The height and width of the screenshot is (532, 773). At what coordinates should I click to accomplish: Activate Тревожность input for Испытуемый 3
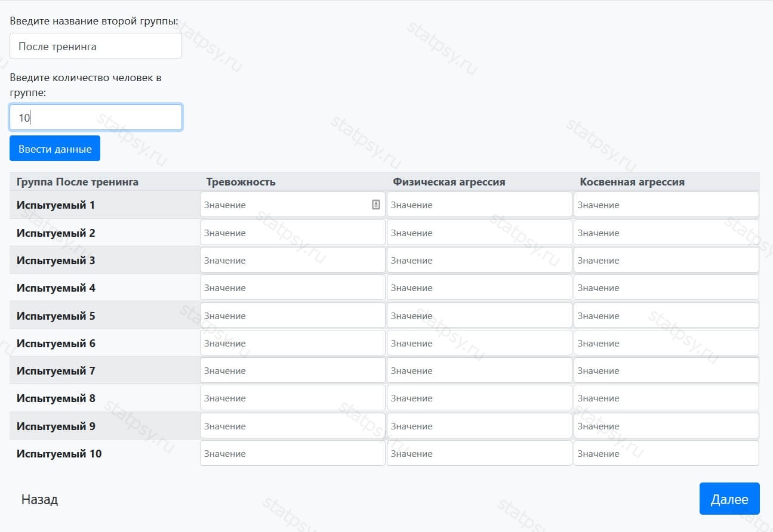(292, 260)
